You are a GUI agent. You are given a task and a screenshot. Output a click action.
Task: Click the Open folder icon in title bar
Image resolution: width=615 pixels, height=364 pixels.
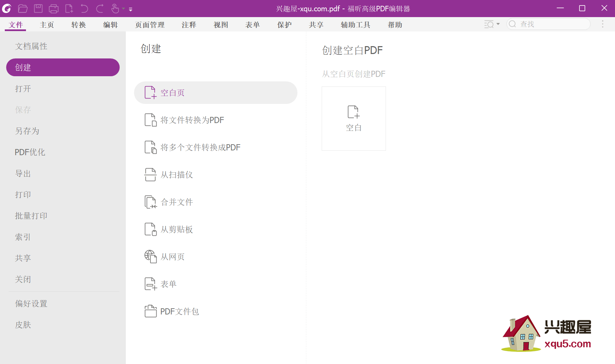coord(23,9)
